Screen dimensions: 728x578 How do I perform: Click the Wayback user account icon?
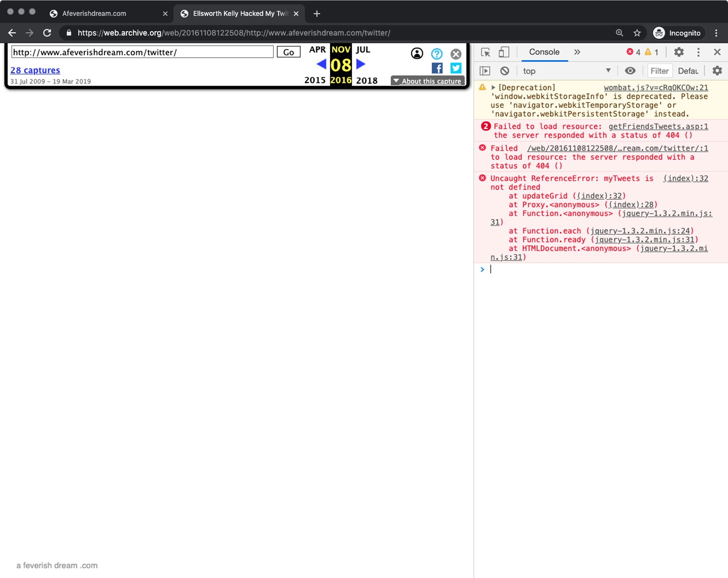click(x=417, y=54)
